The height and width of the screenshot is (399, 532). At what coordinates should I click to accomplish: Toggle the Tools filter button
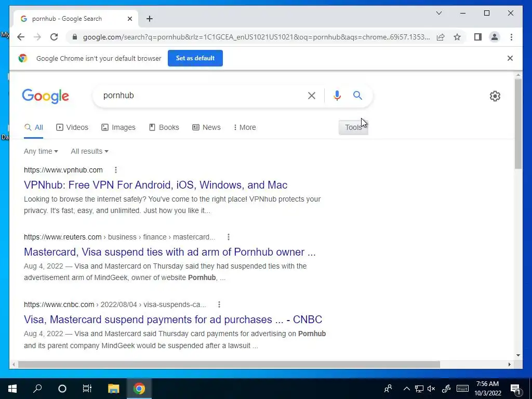[353, 127]
